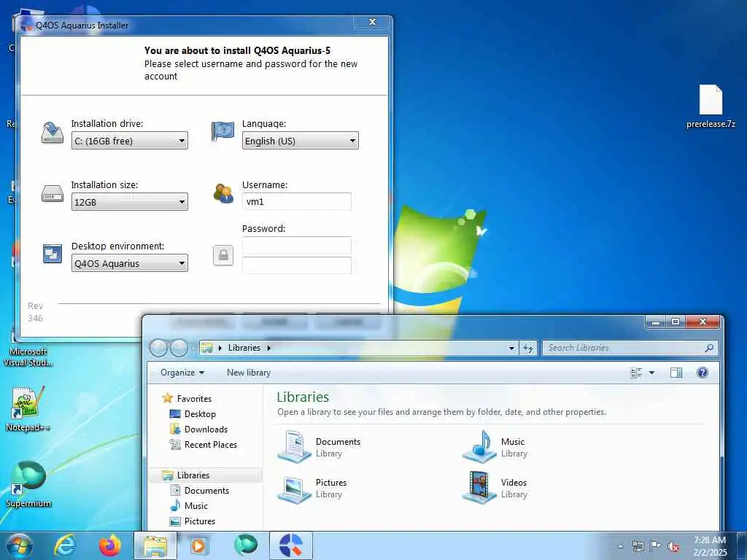Maximize the Libraries Explorer window
Image resolution: width=747 pixels, height=560 pixels.
click(x=676, y=322)
